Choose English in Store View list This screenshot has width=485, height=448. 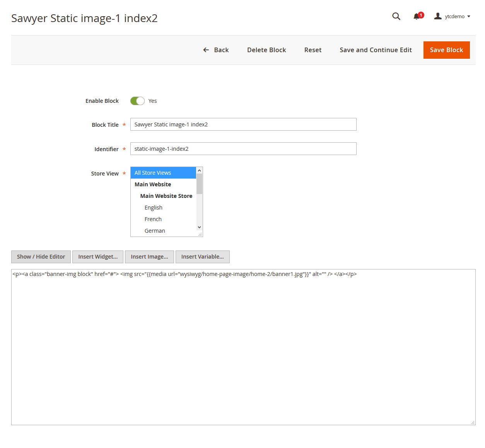point(154,208)
